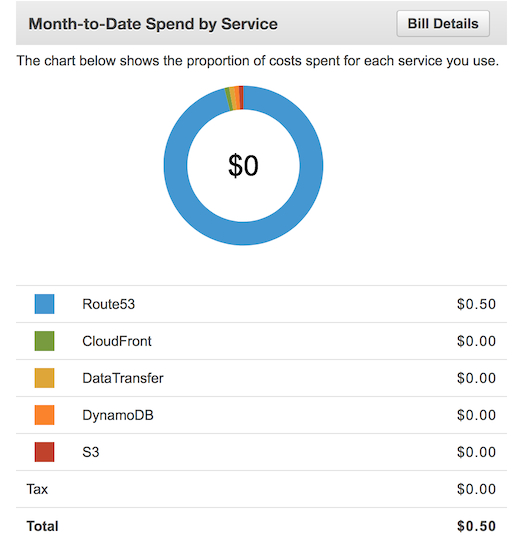Click the Total $0.50 amount
Image resolution: width=516 pixels, height=541 pixels.
(x=476, y=526)
